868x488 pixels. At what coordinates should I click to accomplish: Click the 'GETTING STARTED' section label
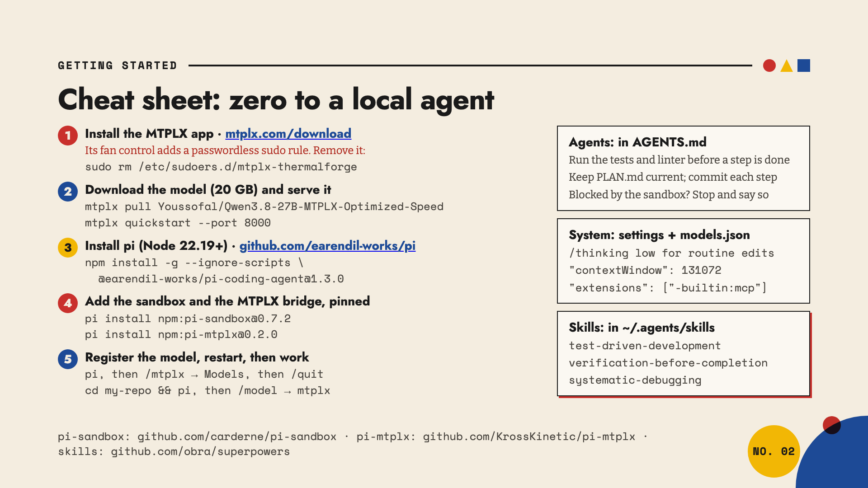(x=118, y=66)
